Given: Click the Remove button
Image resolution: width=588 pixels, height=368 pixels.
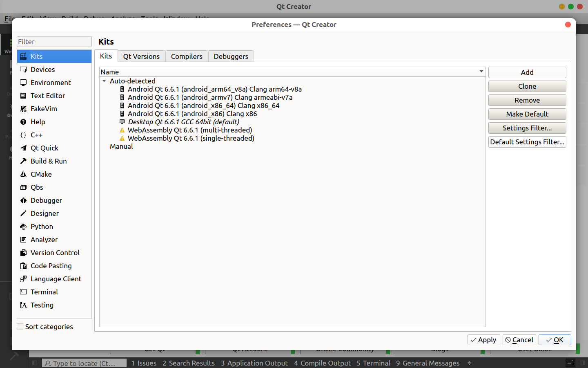Looking at the screenshot, I should (x=527, y=100).
